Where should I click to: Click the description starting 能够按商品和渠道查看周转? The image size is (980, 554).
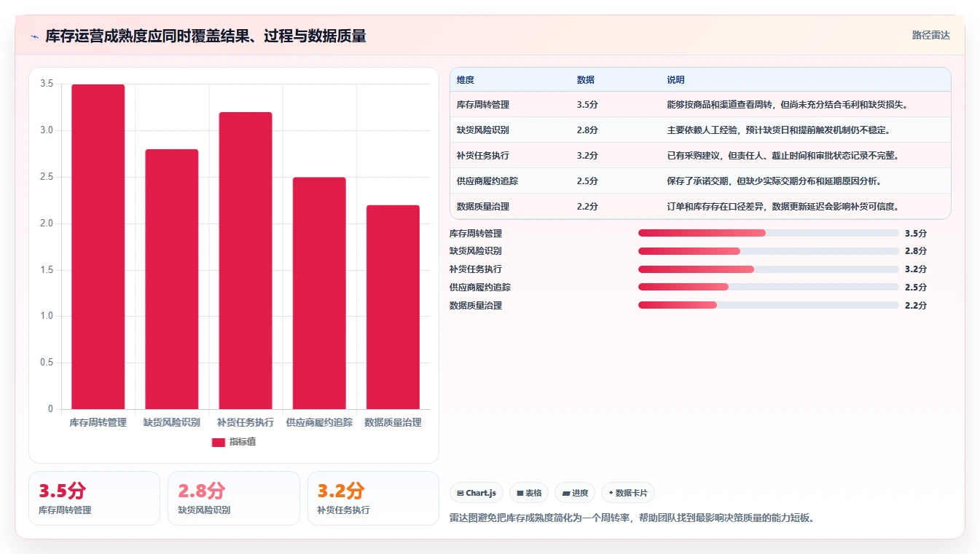coord(788,105)
